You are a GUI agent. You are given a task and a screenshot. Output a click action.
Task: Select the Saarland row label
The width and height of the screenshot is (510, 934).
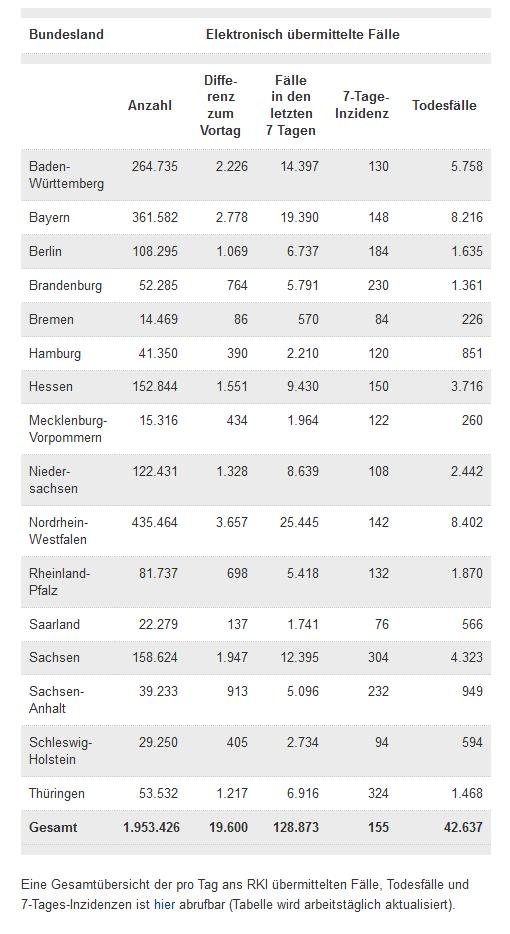(x=54, y=624)
